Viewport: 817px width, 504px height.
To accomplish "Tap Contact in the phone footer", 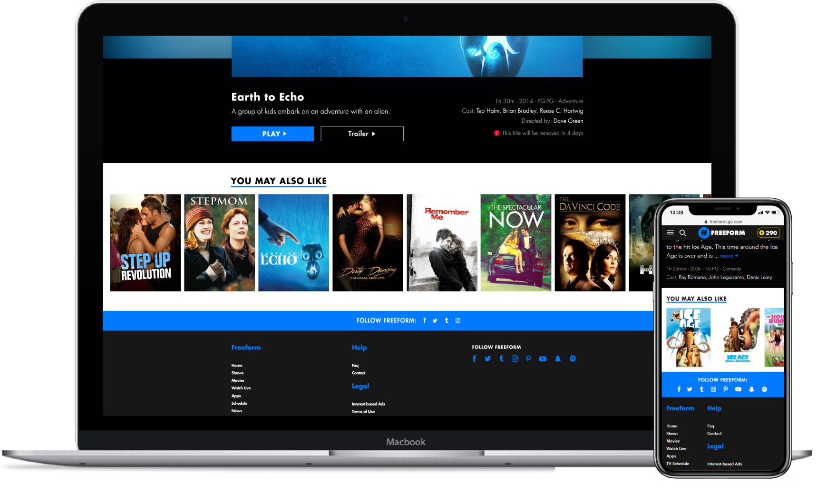I will coord(714,434).
